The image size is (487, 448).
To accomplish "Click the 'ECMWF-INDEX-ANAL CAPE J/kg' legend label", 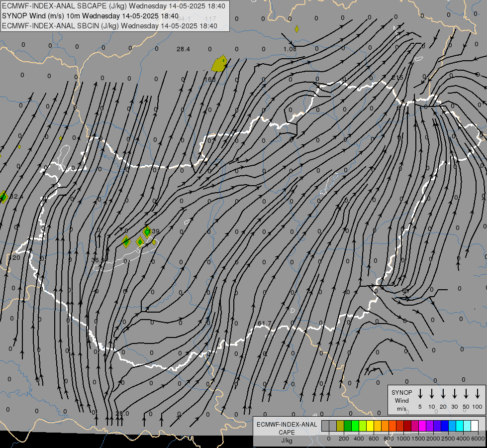I will point(287,432).
